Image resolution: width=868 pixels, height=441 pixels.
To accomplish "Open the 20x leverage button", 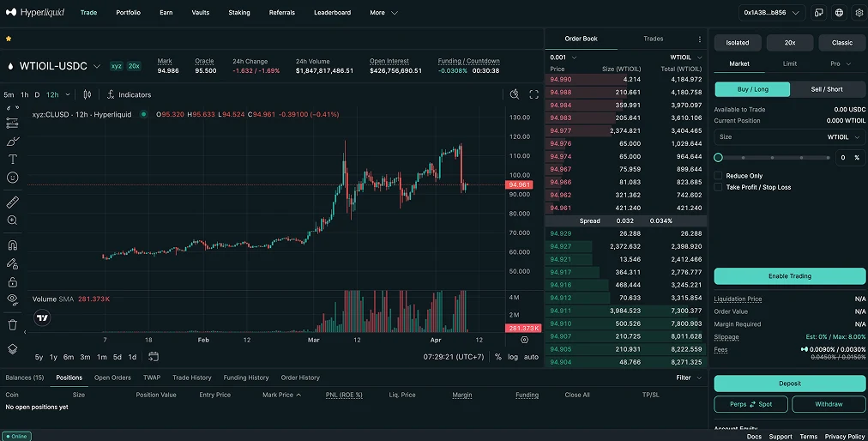I will 789,43.
